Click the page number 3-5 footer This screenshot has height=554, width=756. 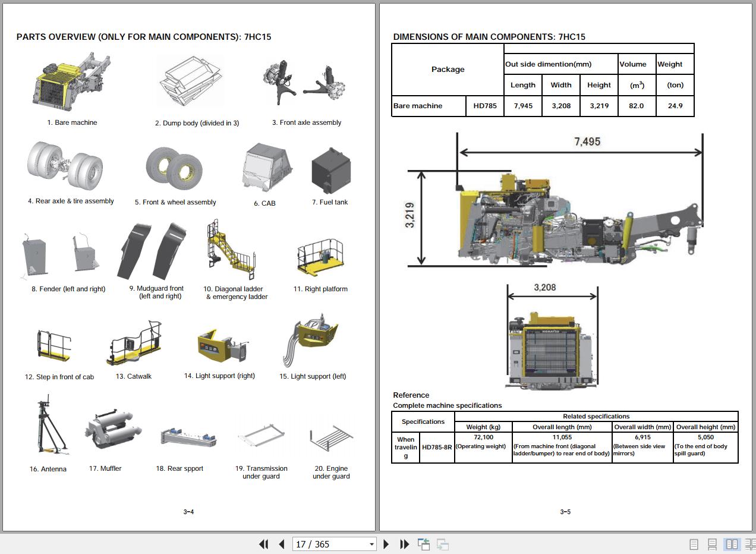pyautogui.click(x=565, y=512)
